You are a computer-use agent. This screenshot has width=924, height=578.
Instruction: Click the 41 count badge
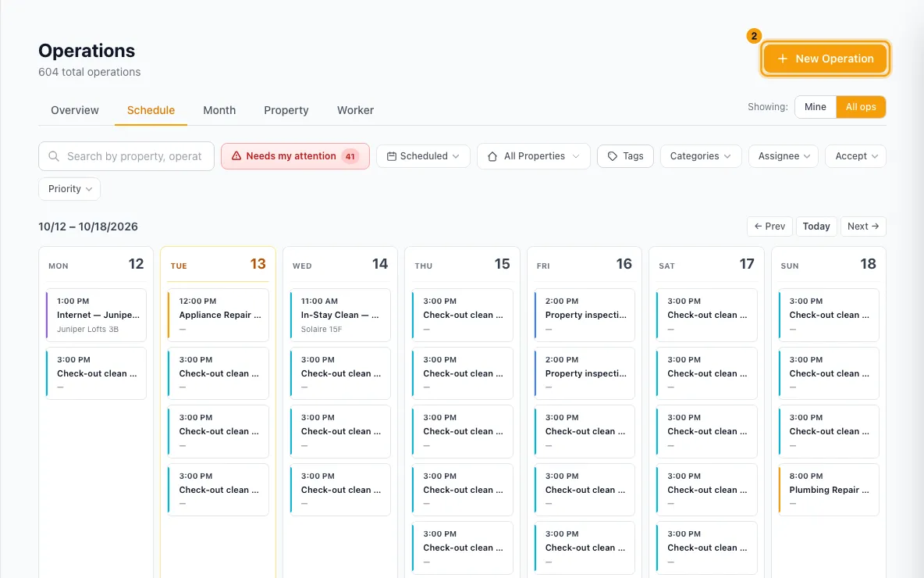point(350,156)
